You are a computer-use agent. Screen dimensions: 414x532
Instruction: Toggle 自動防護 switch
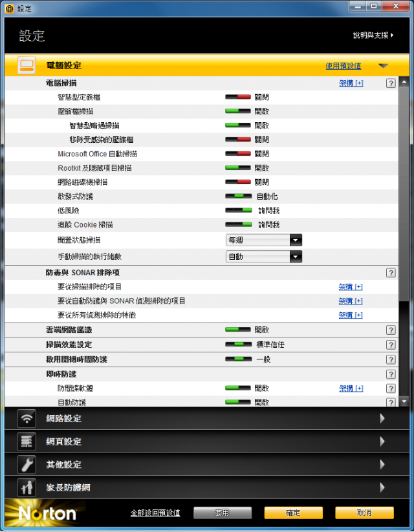pos(238,402)
